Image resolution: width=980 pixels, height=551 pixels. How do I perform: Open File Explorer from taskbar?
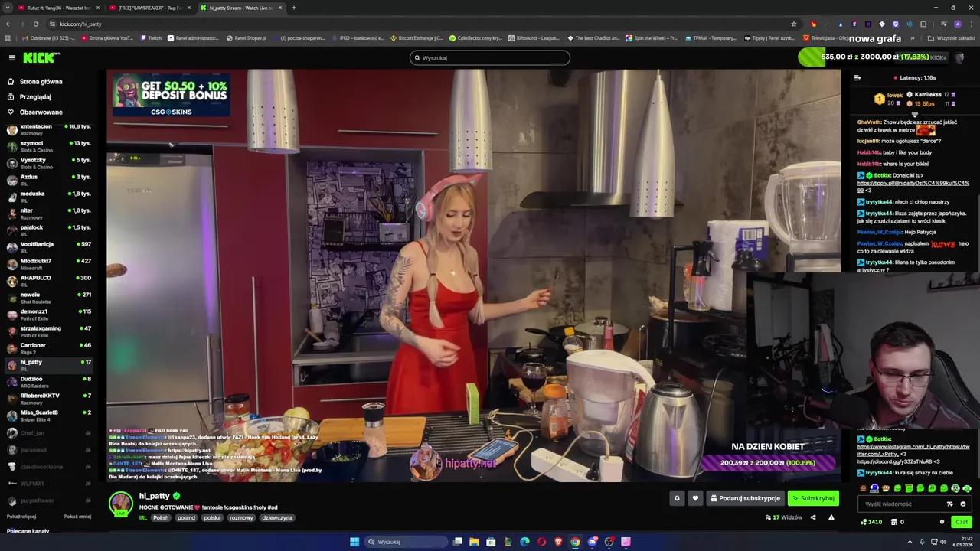pyautogui.click(x=474, y=542)
